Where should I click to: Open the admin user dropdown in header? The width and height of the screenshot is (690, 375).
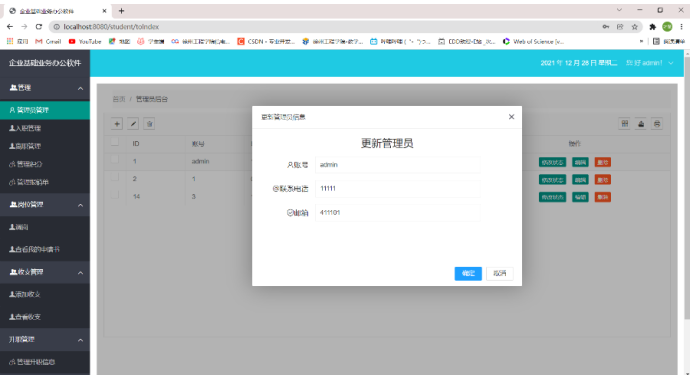click(650, 63)
